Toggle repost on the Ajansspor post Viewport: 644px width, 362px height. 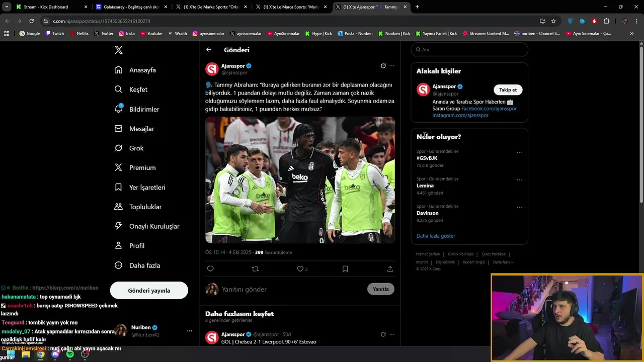pyautogui.click(x=255, y=269)
